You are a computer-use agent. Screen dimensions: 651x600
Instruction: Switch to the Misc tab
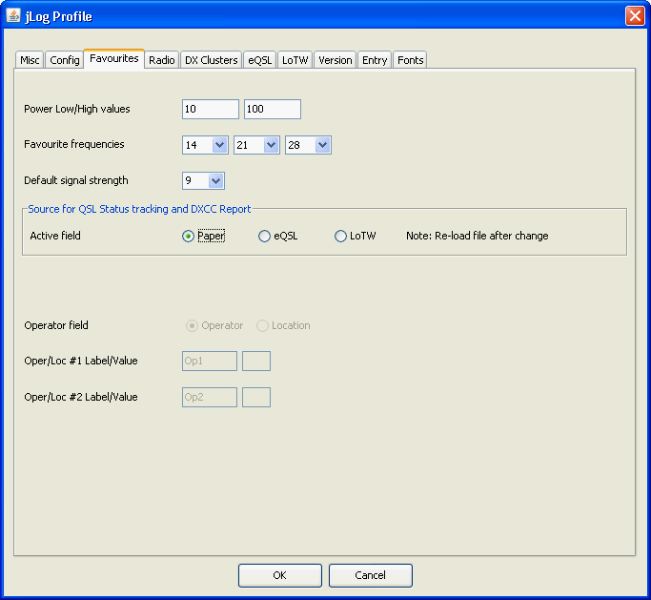[x=31, y=60]
